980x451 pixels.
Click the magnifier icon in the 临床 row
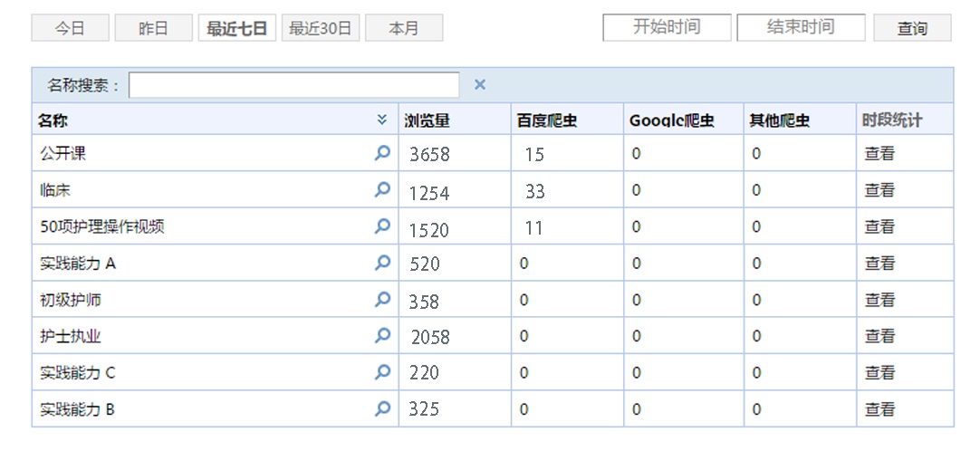(x=382, y=189)
